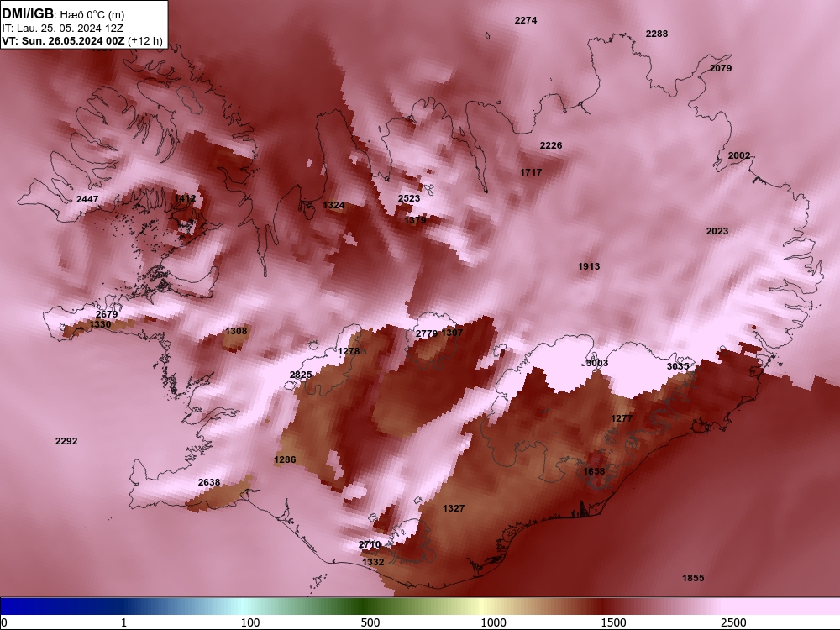Click the 2274 value north of the coast
This screenshot has height=630, width=840.
click(x=526, y=20)
